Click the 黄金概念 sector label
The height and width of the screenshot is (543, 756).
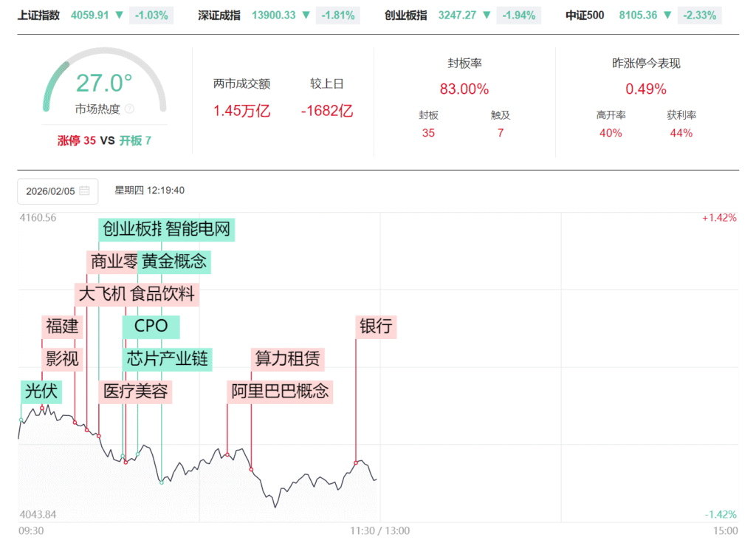[175, 262]
